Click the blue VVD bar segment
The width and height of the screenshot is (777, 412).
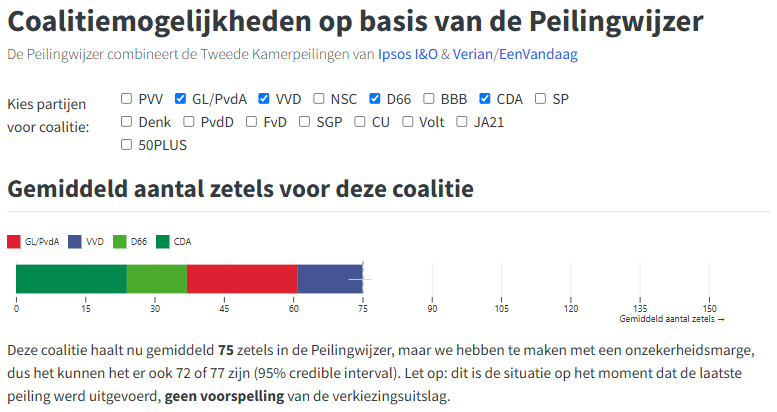pyautogui.click(x=329, y=279)
